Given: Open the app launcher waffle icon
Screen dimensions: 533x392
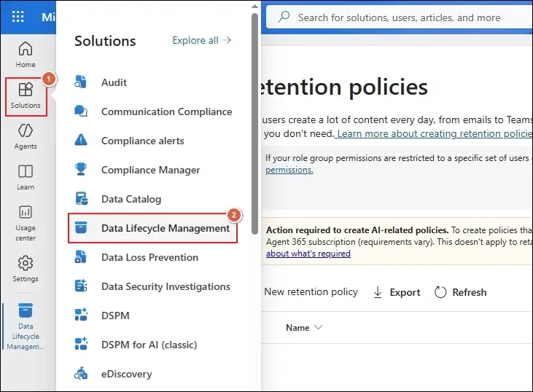Looking at the screenshot, I should (x=17, y=16).
